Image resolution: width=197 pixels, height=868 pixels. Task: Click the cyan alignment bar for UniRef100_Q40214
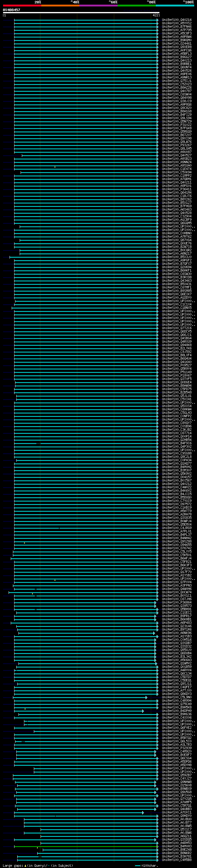[x=86, y=20]
